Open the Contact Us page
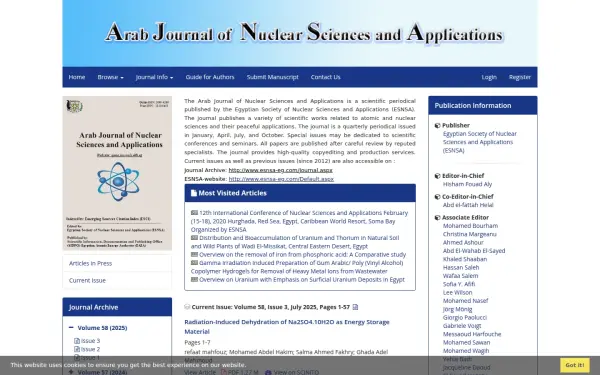The height and width of the screenshot is (375, 600). click(325, 77)
